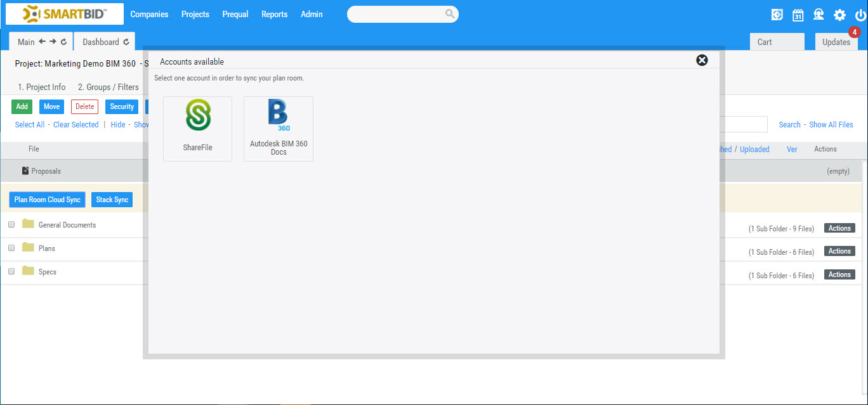Click the target document icon in top bar

pyautogui.click(x=777, y=13)
